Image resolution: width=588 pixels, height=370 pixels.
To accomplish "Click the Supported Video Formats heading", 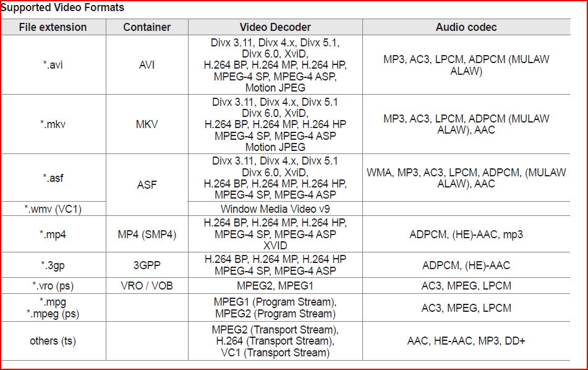I will (x=62, y=7).
